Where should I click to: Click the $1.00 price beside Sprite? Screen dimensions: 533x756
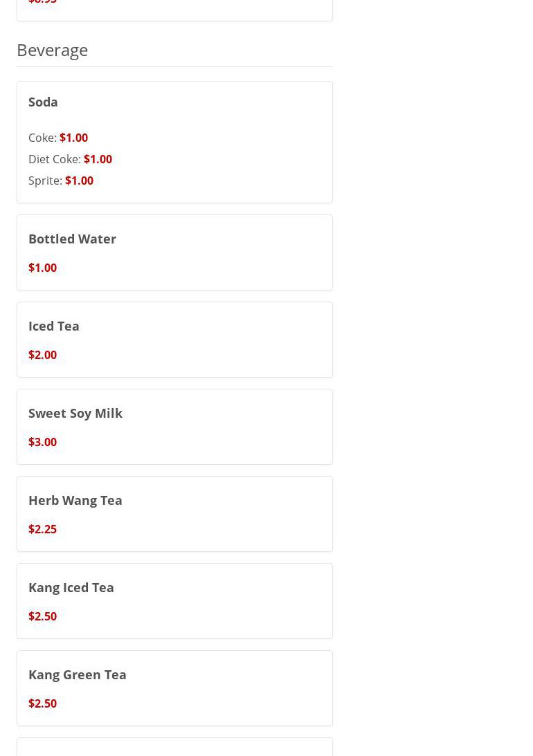[x=79, y=181]
